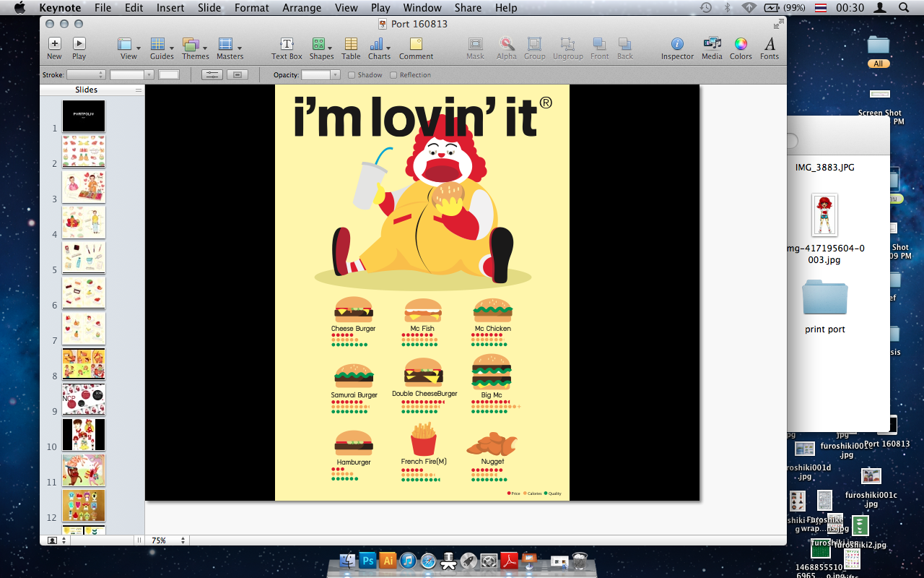Screen dimensions: 924x578
Task: Add a Comment note
Action: 416,48
